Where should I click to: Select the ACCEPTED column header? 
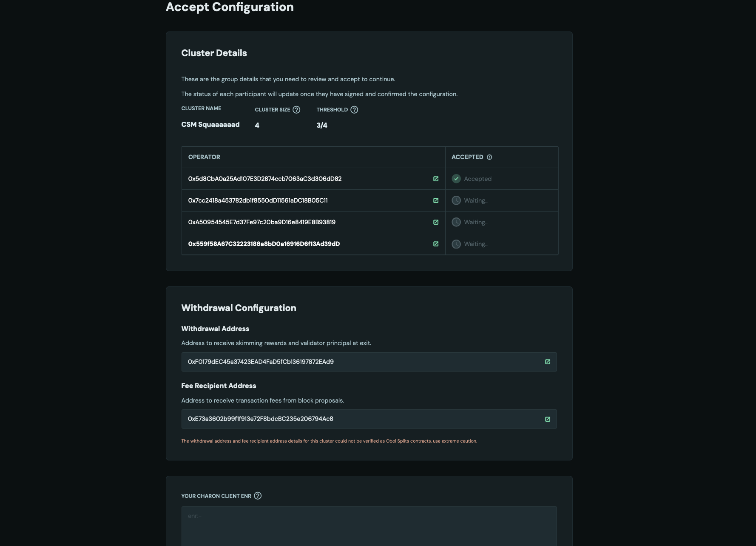pyautogui.click(x=468, y=157)
